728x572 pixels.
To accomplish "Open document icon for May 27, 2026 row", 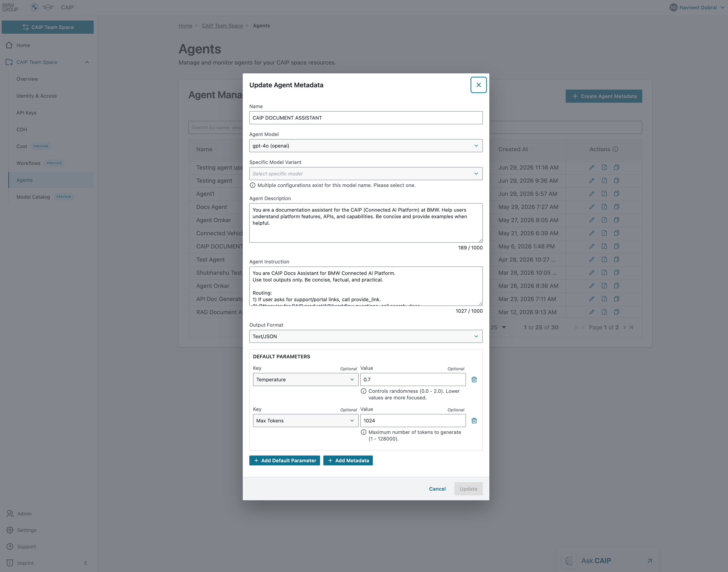I will [x=604, y=220].
